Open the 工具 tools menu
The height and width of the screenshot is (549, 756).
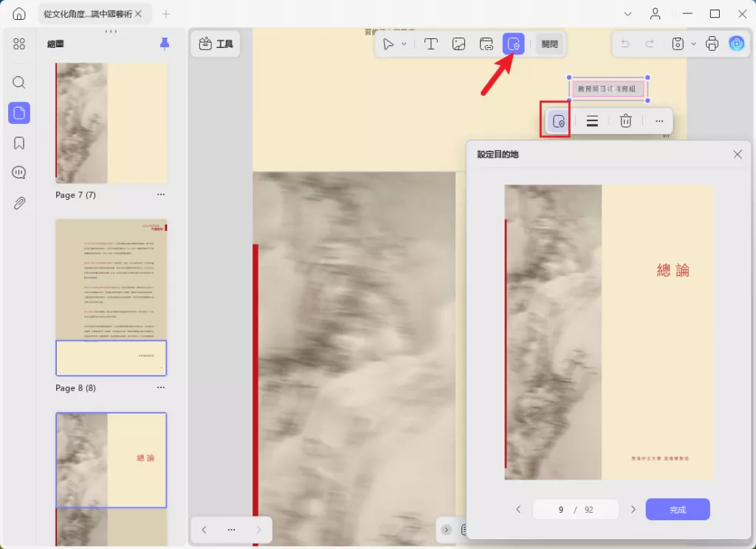coord(216,44)
